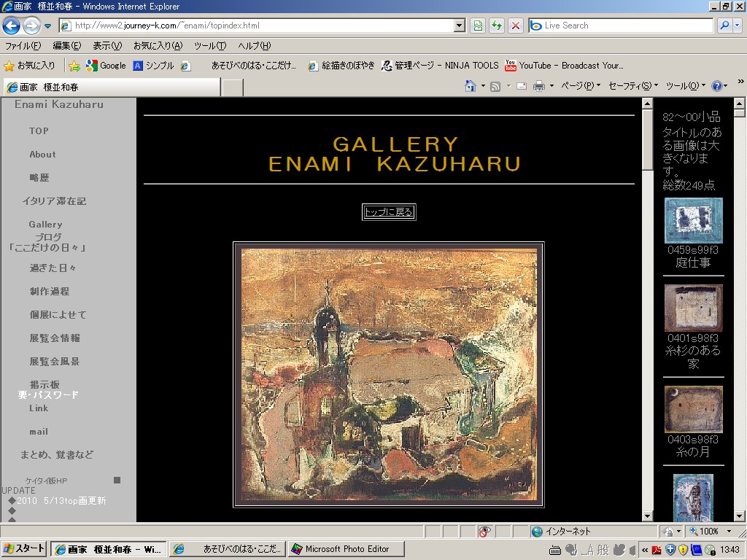The image size is (747, 560).
Task: Open the 絵描きのぼやき favorites link
Action: point(341,66)
